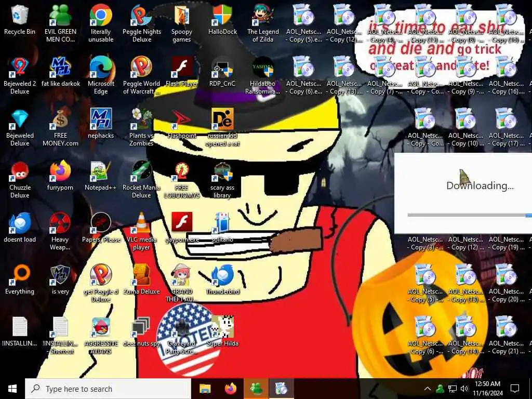Open File Explorer from taskbar
Image resolution: width=532 pixels, height=399 pixels.
(205, 389)
